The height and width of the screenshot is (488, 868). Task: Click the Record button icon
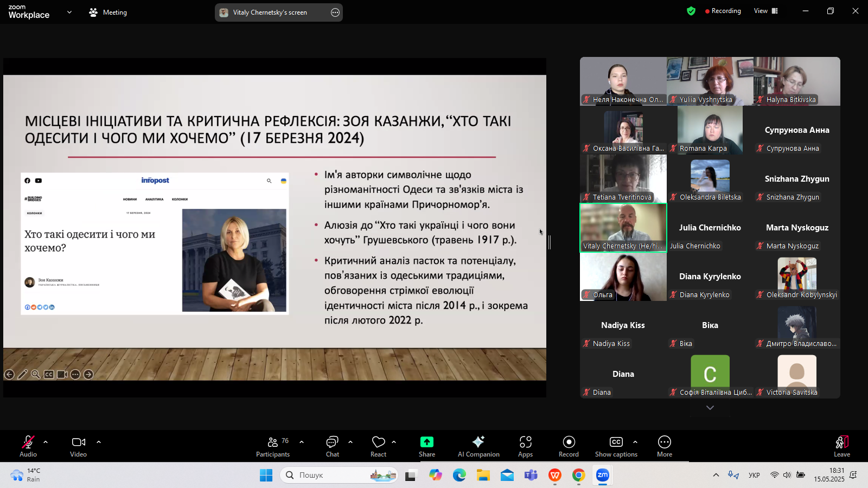pyautogui.click(x=569, y=442)
